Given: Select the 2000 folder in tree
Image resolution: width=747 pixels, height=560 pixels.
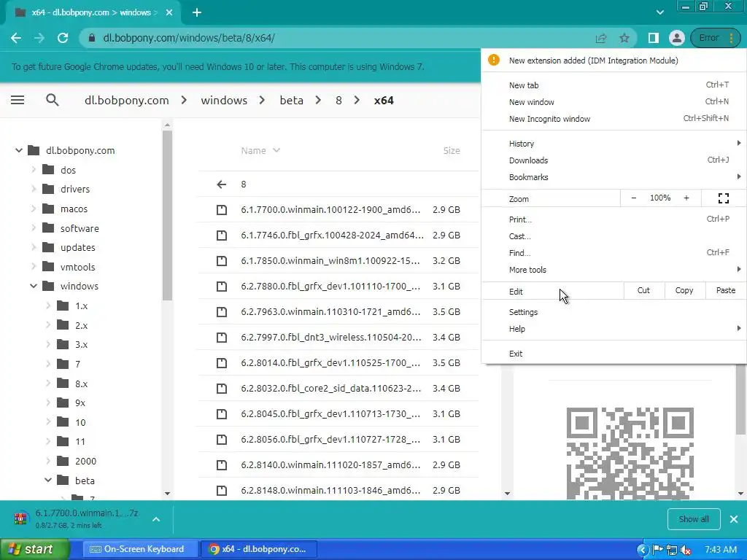Looking at the screenshot, I should (85, 461).
